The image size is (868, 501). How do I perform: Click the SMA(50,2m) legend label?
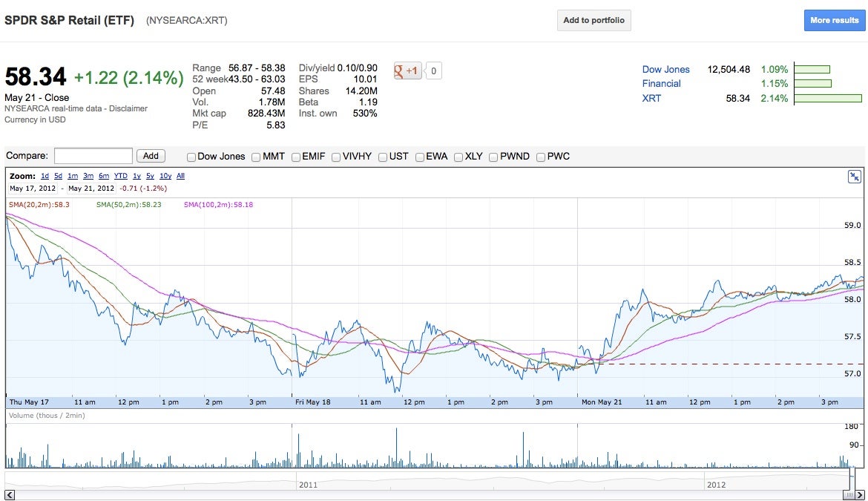129,205
